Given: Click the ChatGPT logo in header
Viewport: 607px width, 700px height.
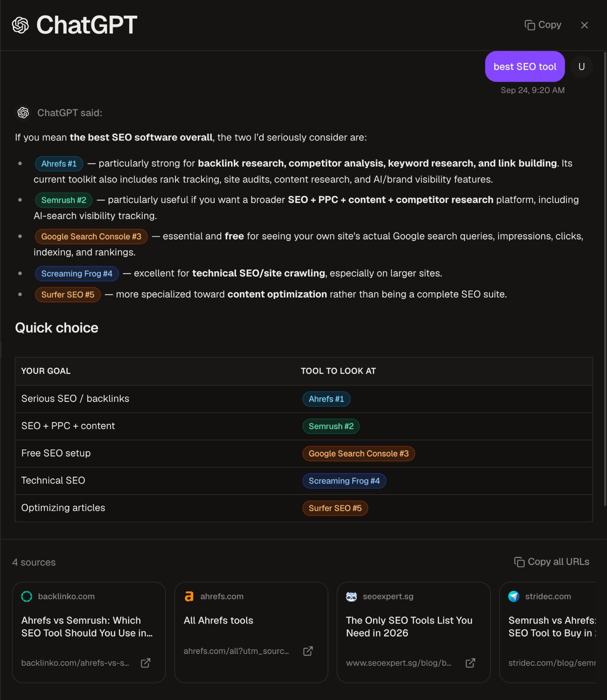Looking at the screenshot, I should point(20,25).
